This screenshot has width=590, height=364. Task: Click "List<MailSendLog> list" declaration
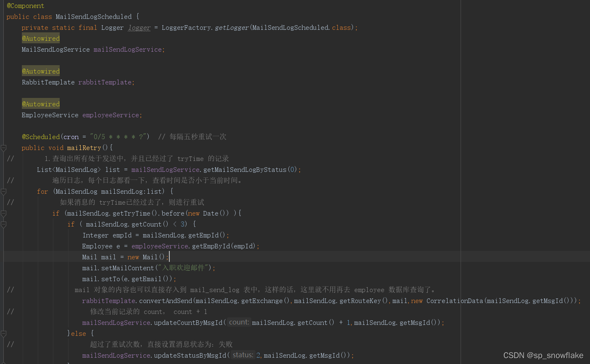pyautogui.click(x=79, y=170)
